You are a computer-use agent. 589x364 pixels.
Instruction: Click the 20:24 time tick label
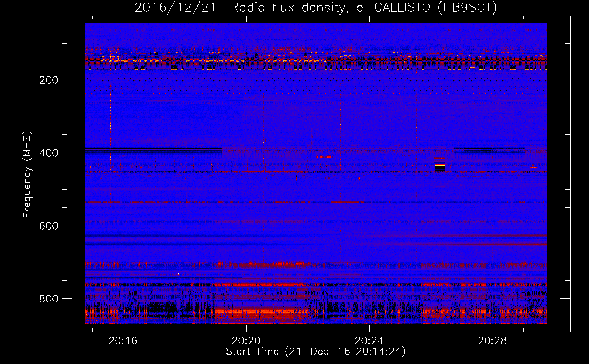coord(369,341)
